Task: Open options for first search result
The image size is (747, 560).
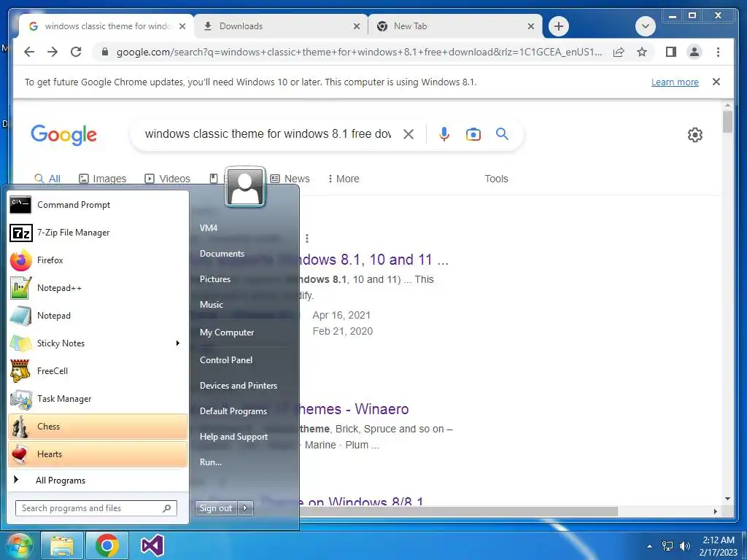Action: [x=307, y=238]
